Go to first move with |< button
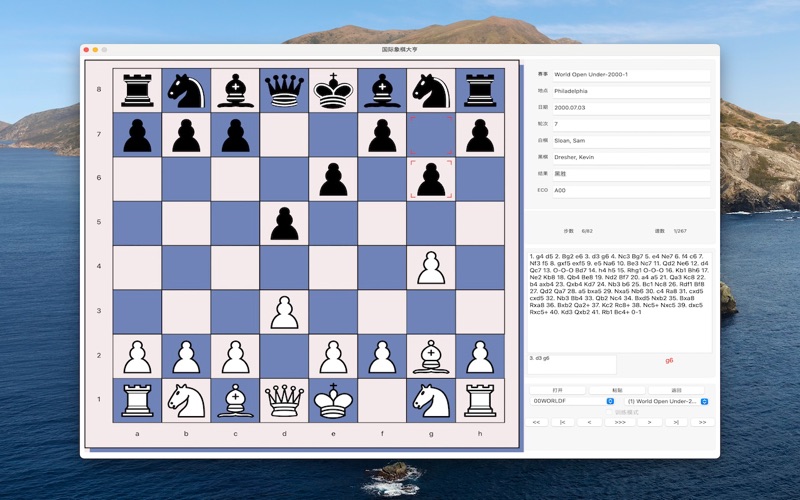This screenshot has height=500, width=800. point(563,422)
